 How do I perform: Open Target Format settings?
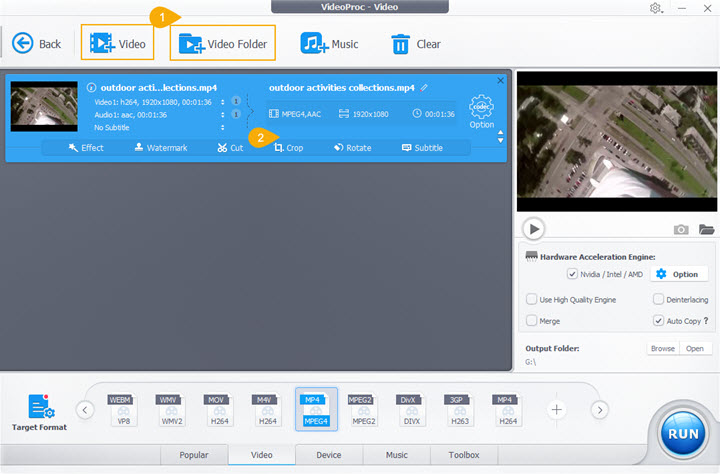(39, 412)
